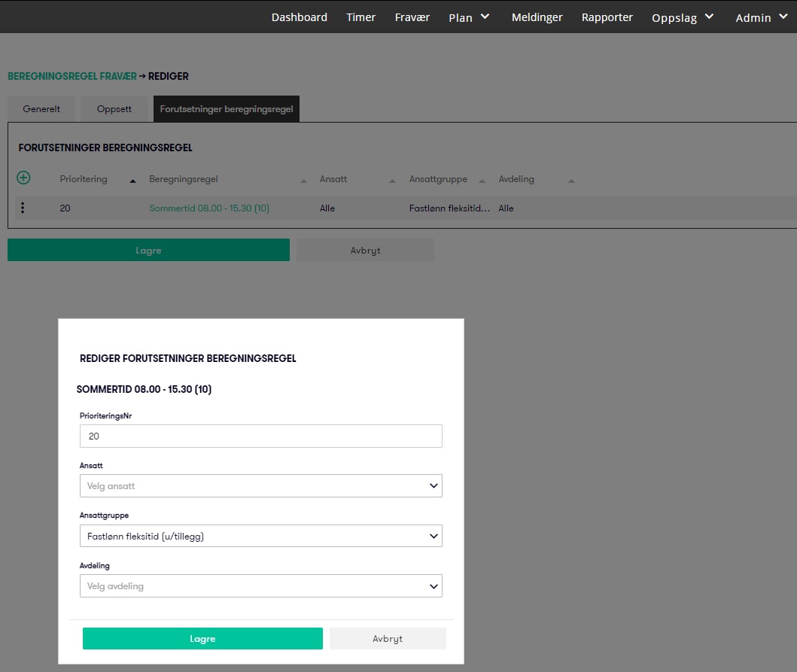This screenshot has height=672, width=797.
Task: Sort by Avdeling column arrow
Action: [x=571, y=181]
